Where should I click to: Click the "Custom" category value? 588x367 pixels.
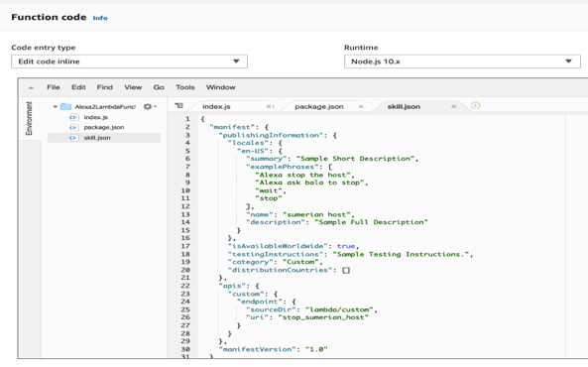click(x=300, y=262)
